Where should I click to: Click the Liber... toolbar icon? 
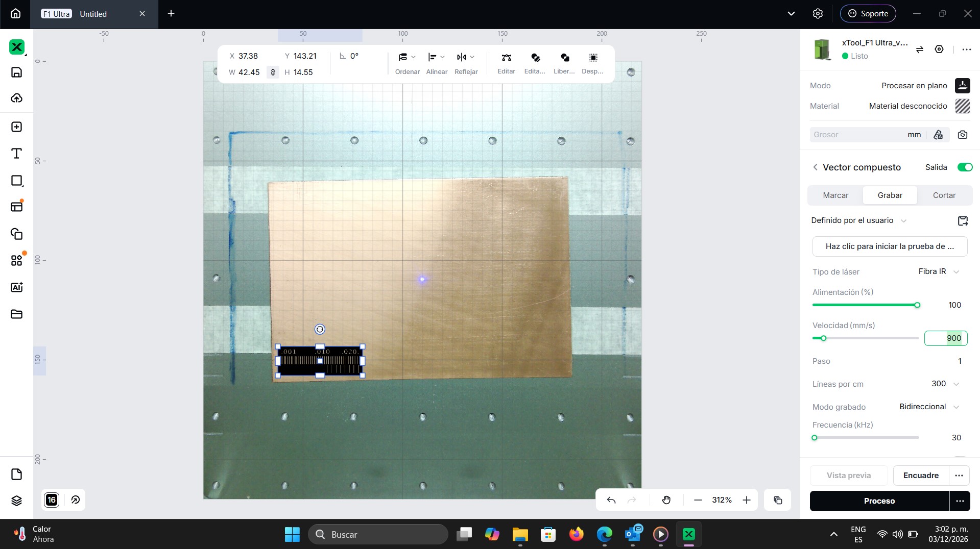click(564, 63)
